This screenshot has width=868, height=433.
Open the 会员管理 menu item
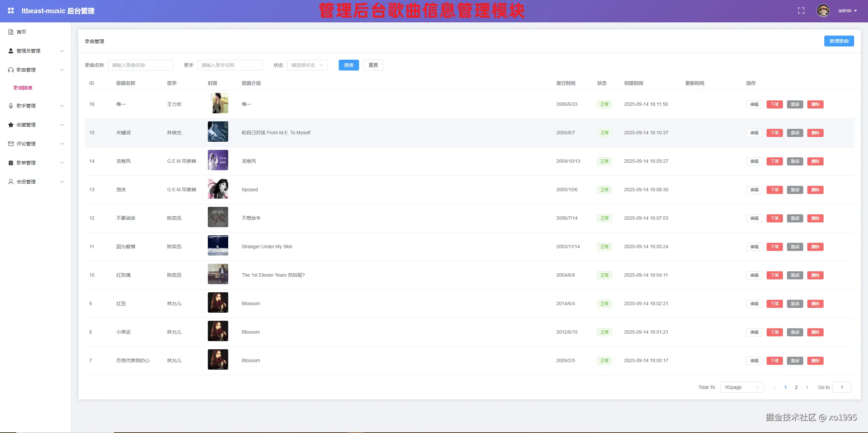tap(26, 182)
